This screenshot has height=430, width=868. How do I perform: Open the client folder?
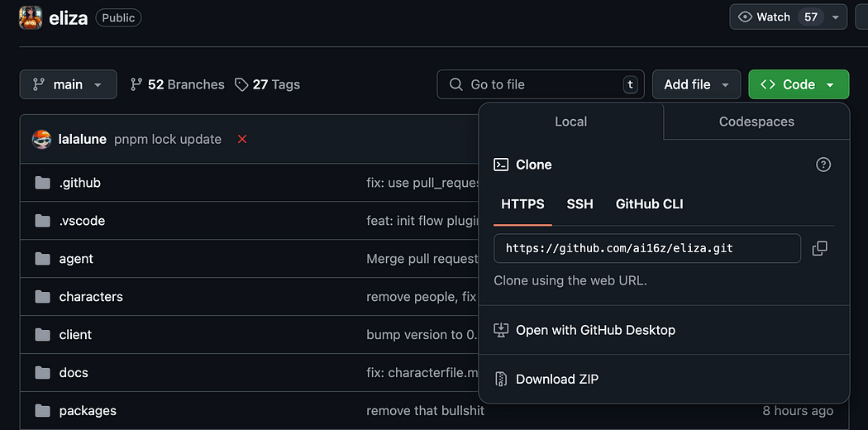pos(75,335)
